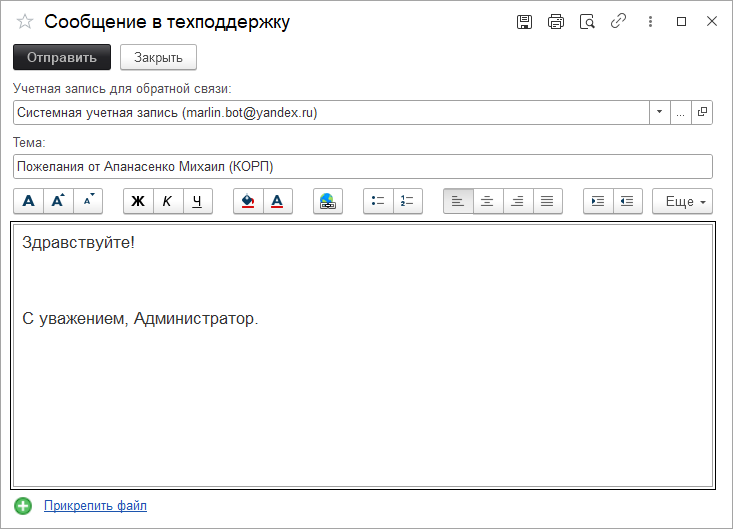The height and width of the screenshot is (529, 733).
Task: Toggle underline formatting (Ч)
Action: (197, 201)
